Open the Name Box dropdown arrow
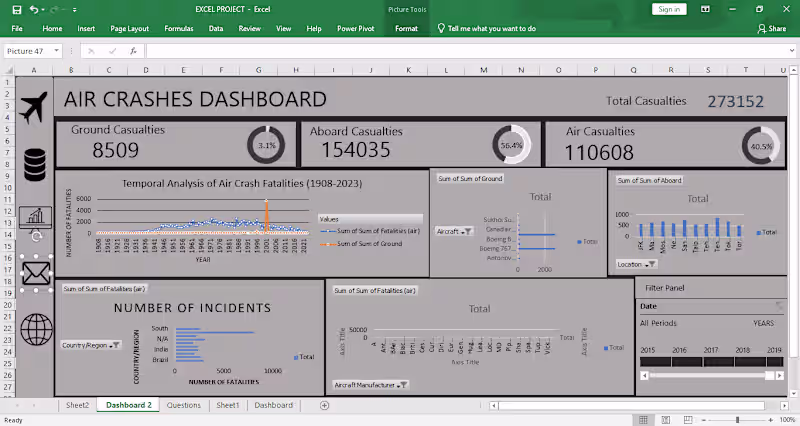Viewport: 800px width, 426px height. (57, 51)
